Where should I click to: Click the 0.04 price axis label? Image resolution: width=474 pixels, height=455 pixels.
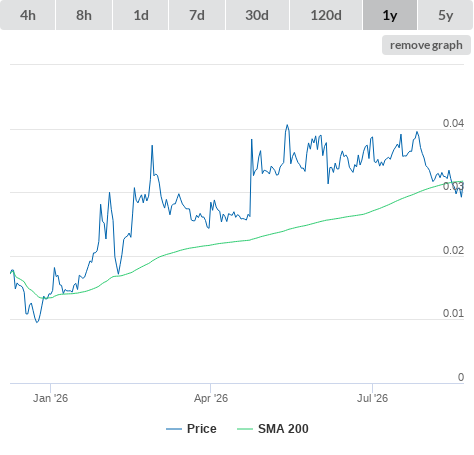[453, 123]
